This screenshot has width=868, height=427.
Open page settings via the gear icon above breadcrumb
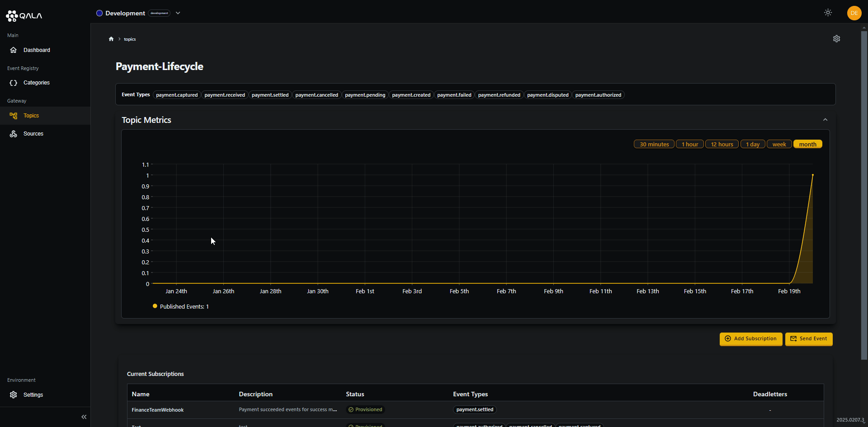(x=836, y=38)
